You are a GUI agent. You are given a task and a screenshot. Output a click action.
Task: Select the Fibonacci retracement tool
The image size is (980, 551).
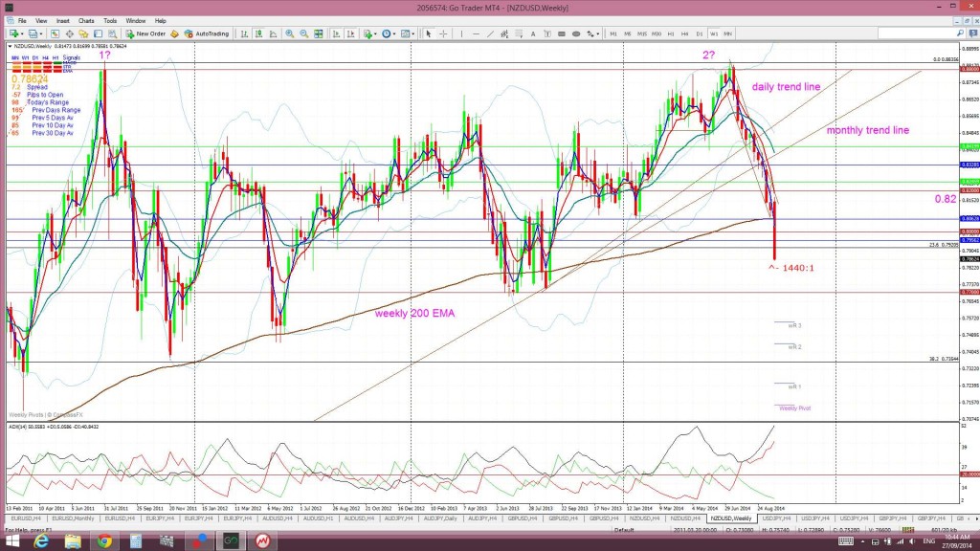click(519, 33)
